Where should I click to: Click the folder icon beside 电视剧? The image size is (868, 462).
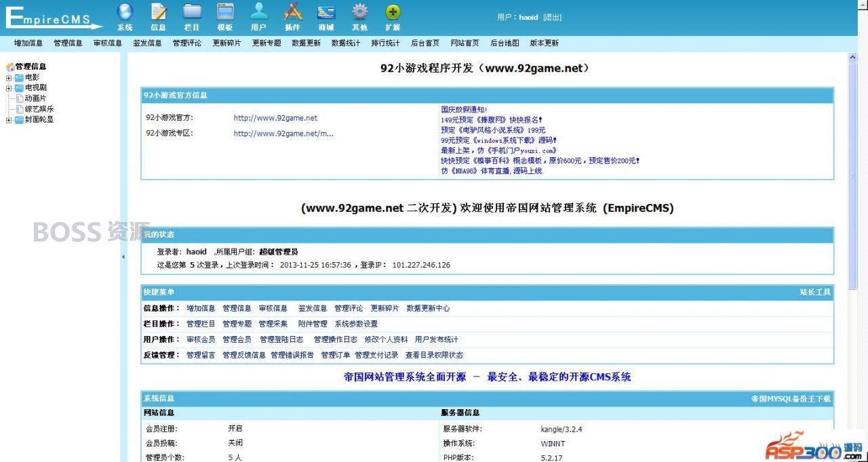[19, 88]
